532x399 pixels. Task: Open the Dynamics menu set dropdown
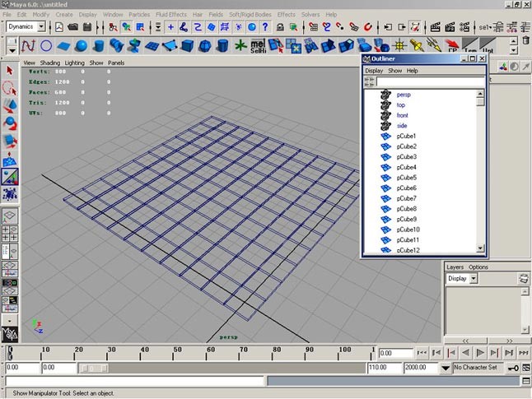pos(41,26)
